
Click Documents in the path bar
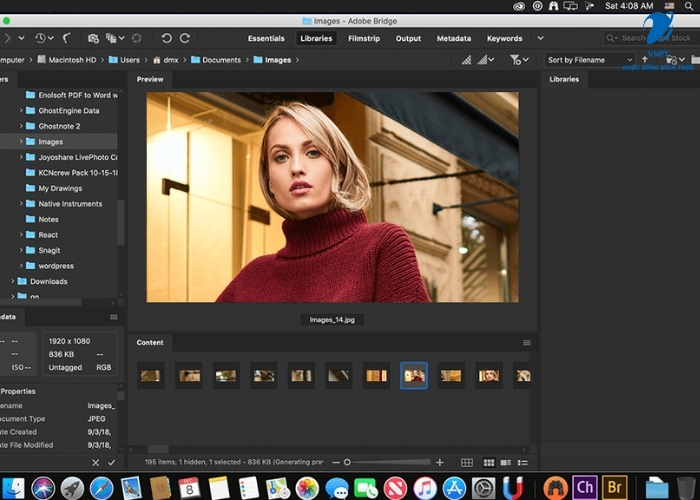click(x=216, y=60)
